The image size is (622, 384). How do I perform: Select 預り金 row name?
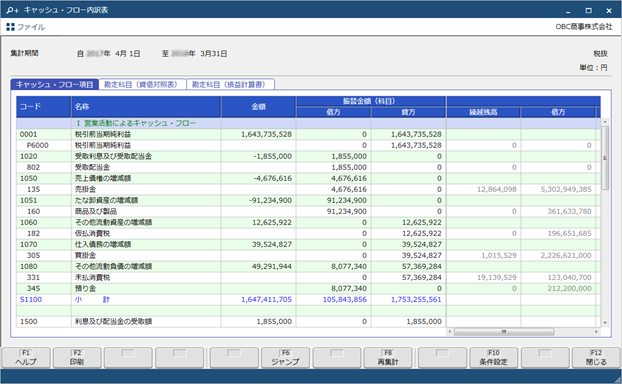pos(85,288)
